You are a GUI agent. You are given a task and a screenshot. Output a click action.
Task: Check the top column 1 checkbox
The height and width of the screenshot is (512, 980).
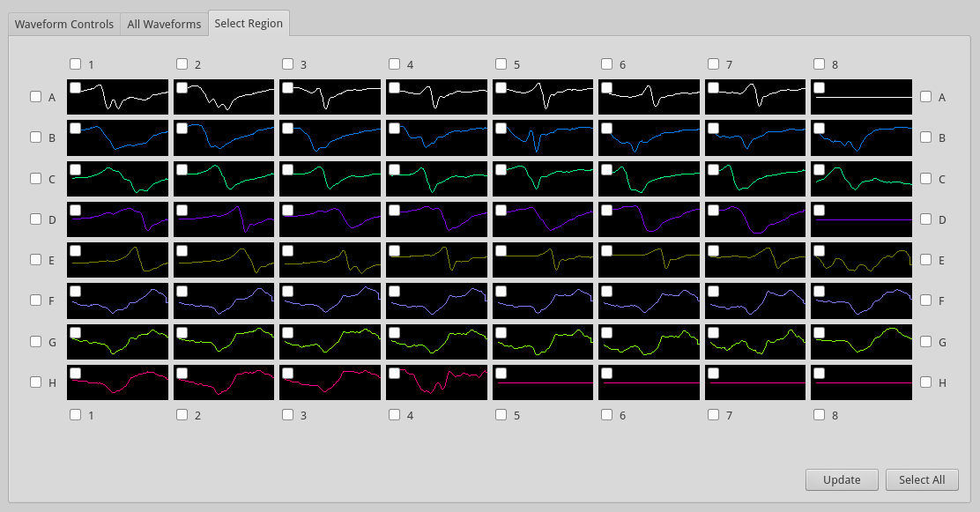click(x=76, y=63)
